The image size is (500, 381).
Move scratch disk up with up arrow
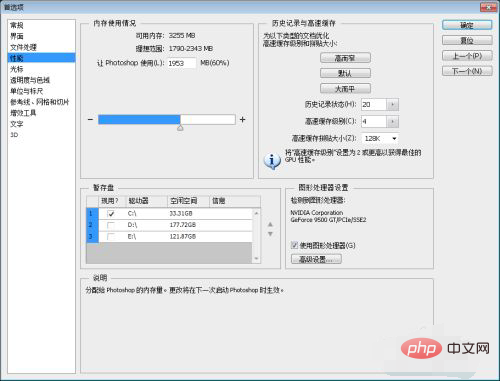click(270, 224)
